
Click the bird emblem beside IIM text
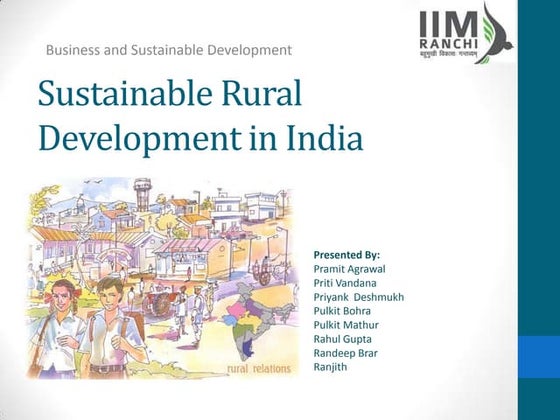pos(496,33)
